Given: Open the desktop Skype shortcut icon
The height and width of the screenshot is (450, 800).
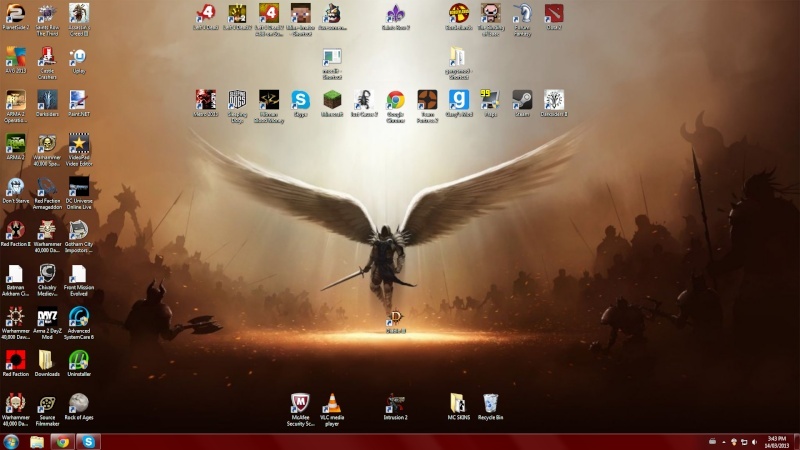Looking at the screenshot, I should click(301, 101).
